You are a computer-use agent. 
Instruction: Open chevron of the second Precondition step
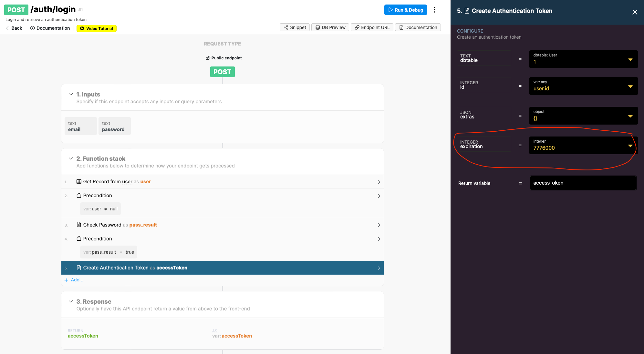(379, 239)
